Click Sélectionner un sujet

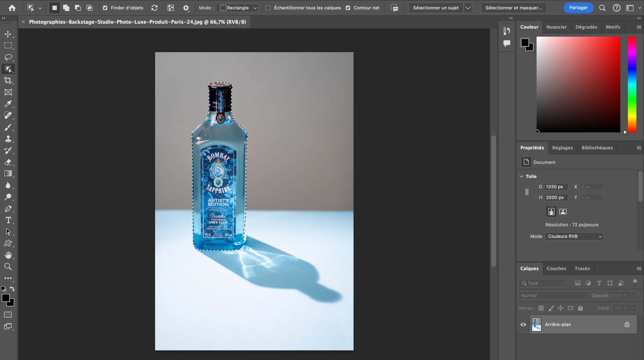tap(435, 8)
